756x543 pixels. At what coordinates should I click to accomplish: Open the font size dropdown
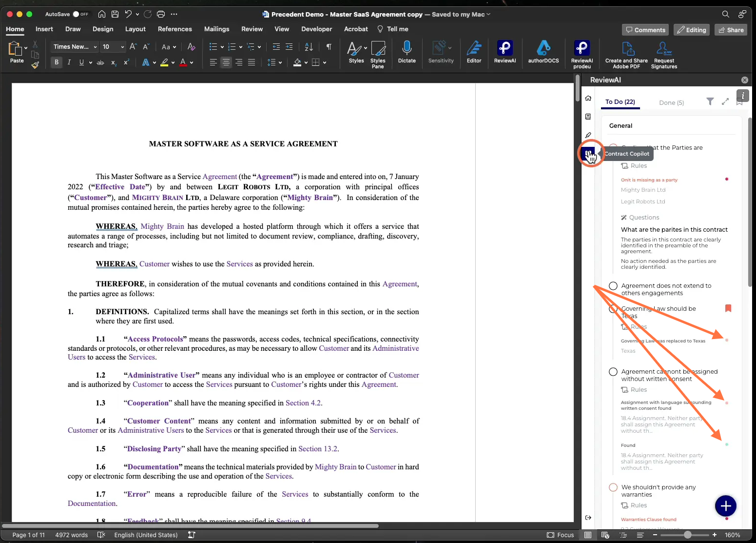click(x=122, y=47)
